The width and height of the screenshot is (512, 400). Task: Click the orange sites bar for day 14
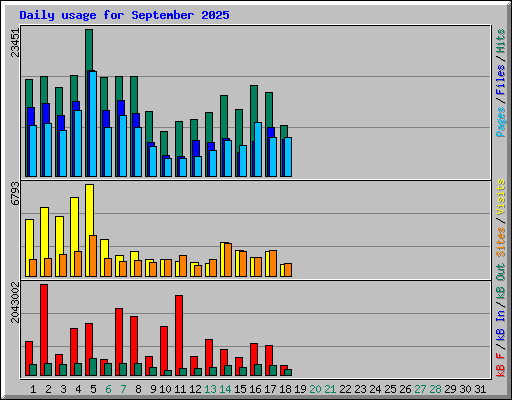tap(228, 260)
